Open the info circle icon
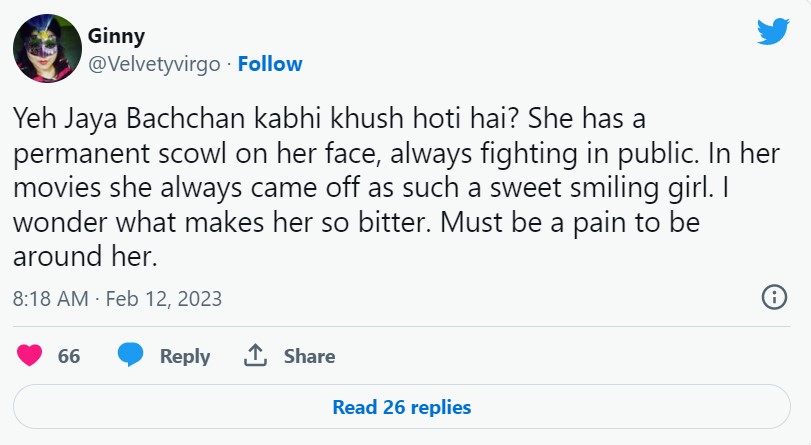Image resolution: width=811 pixels, height=445 pixels. (773, 297)
